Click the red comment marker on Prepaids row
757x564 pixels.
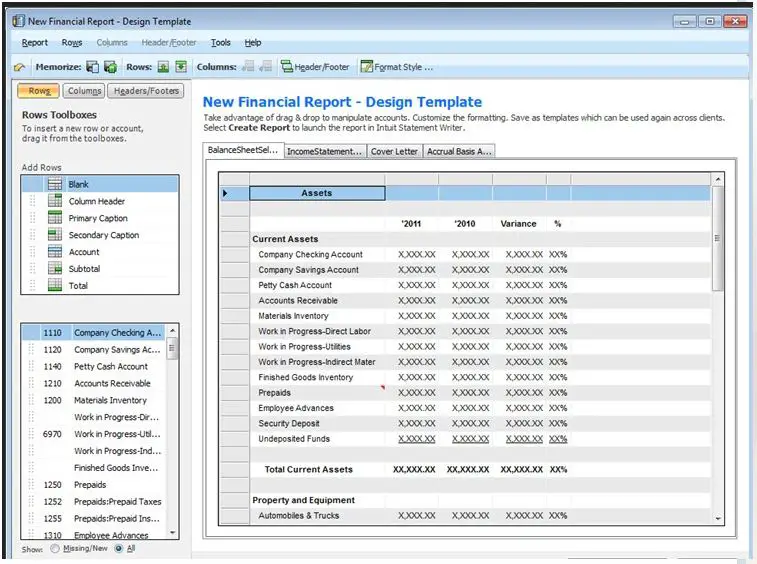[382, 387]
